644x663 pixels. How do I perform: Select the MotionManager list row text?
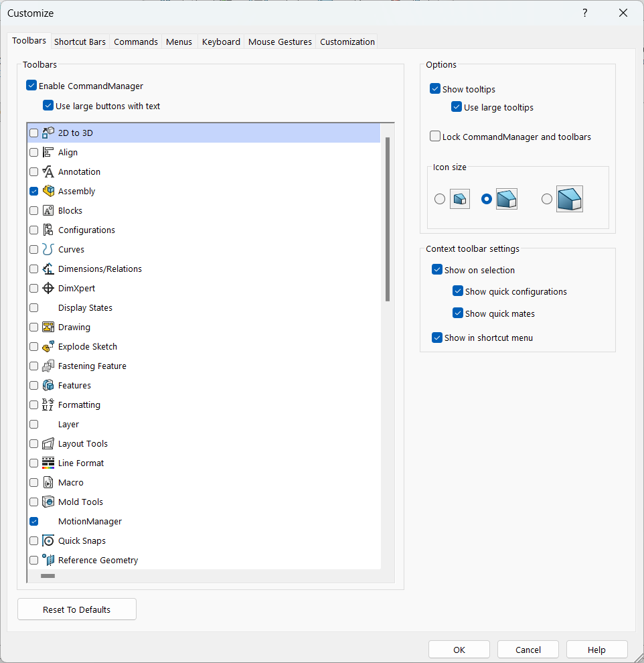pos(90,522)
